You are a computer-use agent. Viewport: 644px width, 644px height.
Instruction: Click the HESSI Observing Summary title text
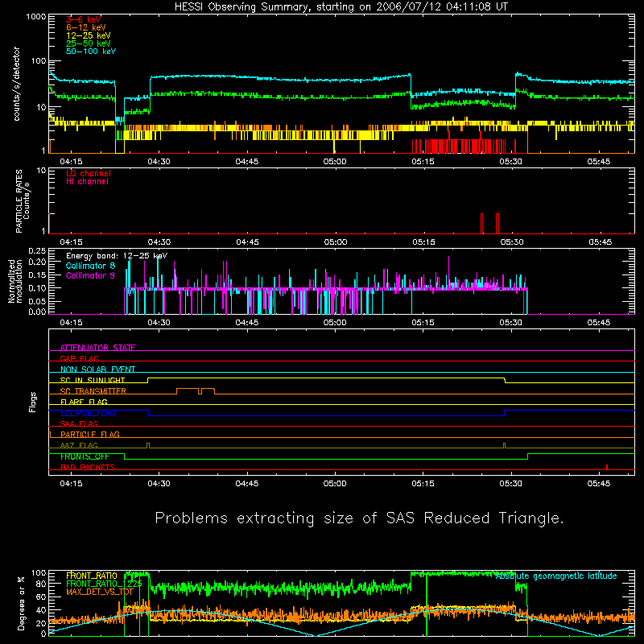pos(341,7)
